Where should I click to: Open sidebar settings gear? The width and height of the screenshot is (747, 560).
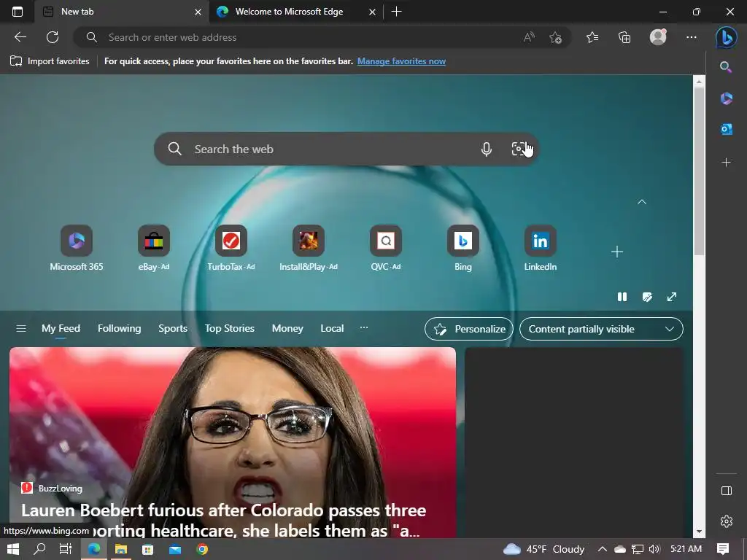click(x=726, y=521)
